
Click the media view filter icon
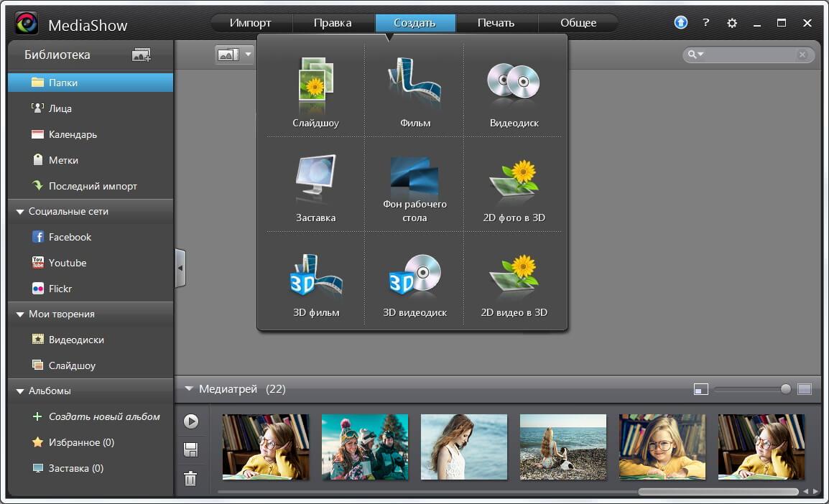228,55
